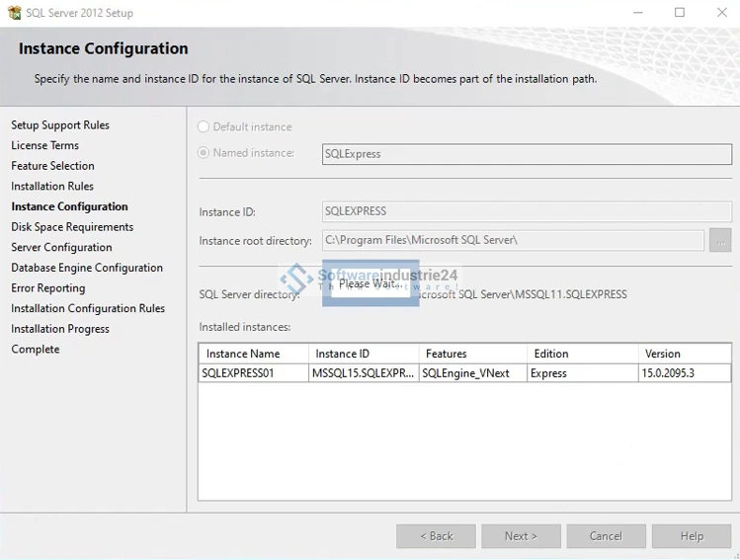Go to Setup Support Rules step
This screenshot has width=740, height=560.
pos(60,125)
